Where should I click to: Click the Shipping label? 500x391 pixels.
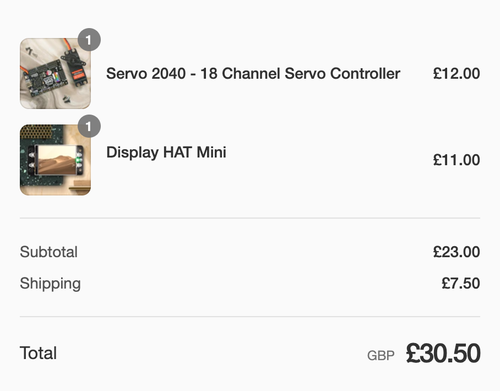pyautogui.click(x=50, y=284)
